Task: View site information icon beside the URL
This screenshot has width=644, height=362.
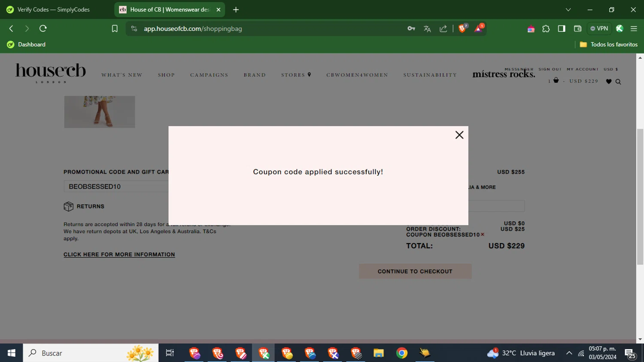Action: [134, 29]
